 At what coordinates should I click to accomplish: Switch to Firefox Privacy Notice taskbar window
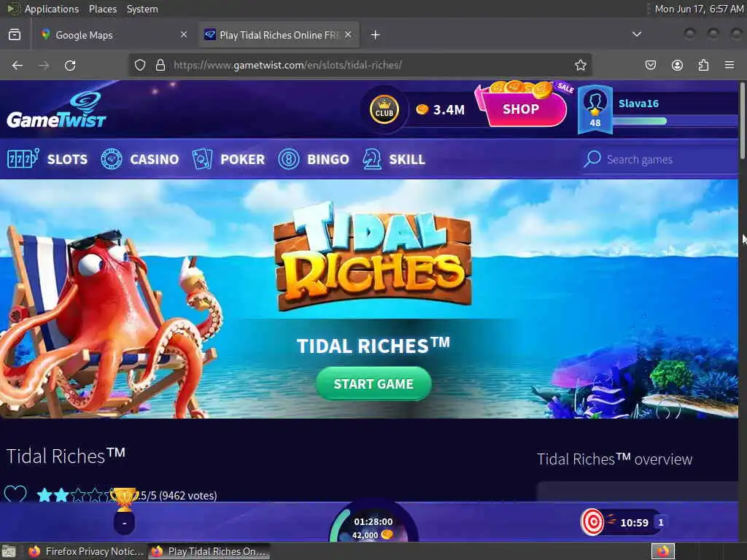[x=86, y=551]
